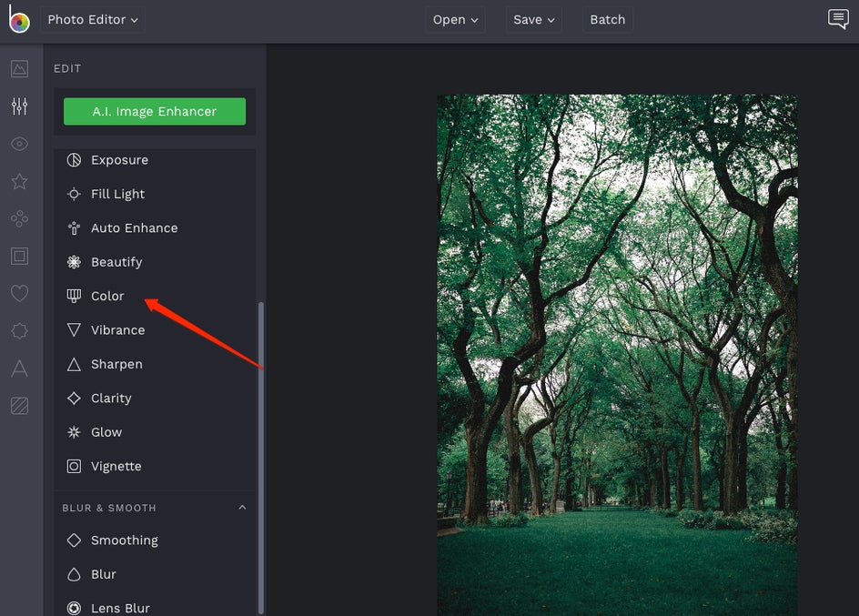
Task: Click the Batch button
Action: (608, 20)
